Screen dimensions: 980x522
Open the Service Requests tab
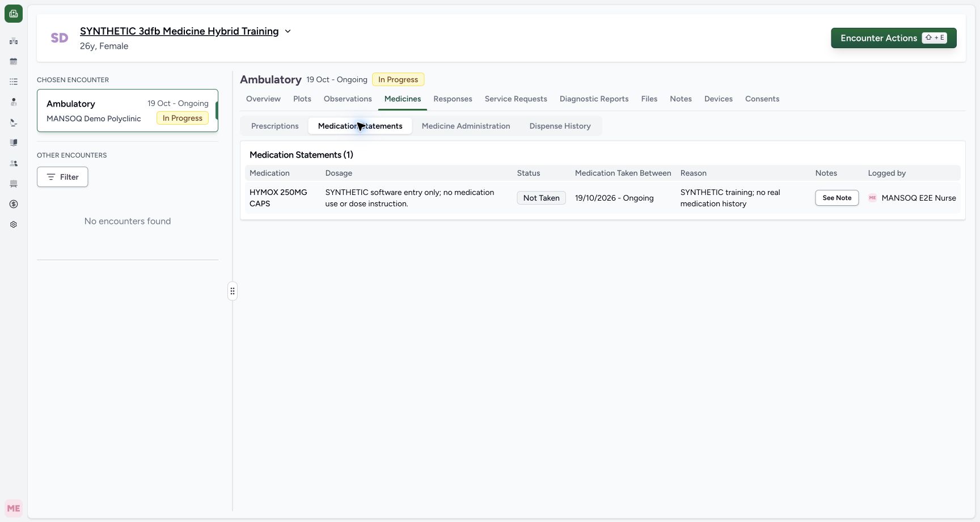click(516, 99)
